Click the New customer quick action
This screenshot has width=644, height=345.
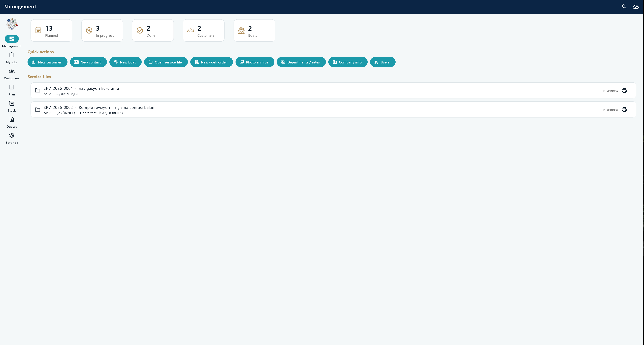(47, 62)
